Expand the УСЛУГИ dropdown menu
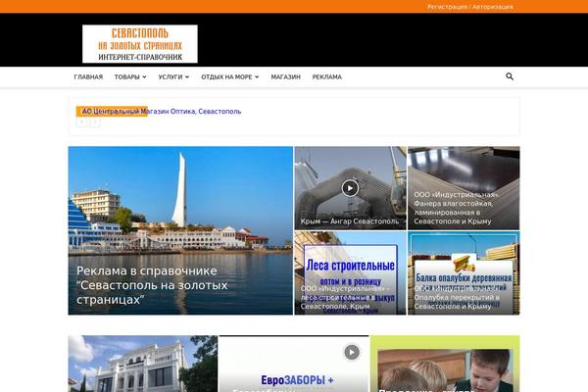 (x=173, y=76)
